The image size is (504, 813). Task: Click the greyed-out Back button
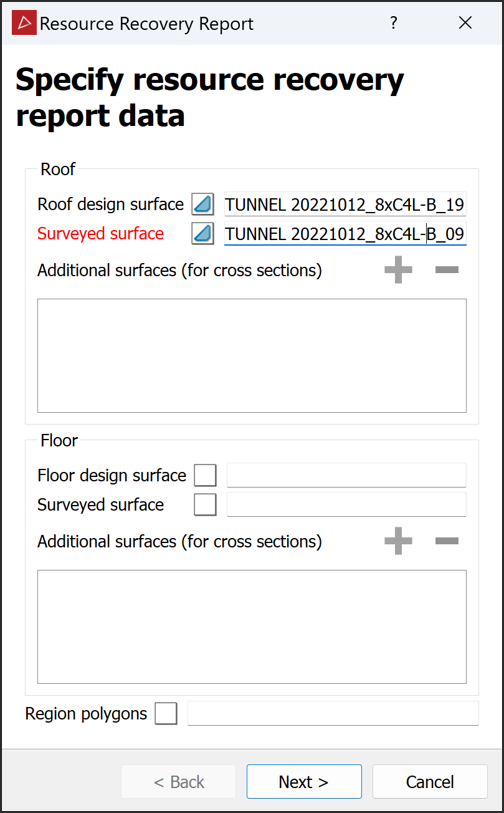point(179,782)
